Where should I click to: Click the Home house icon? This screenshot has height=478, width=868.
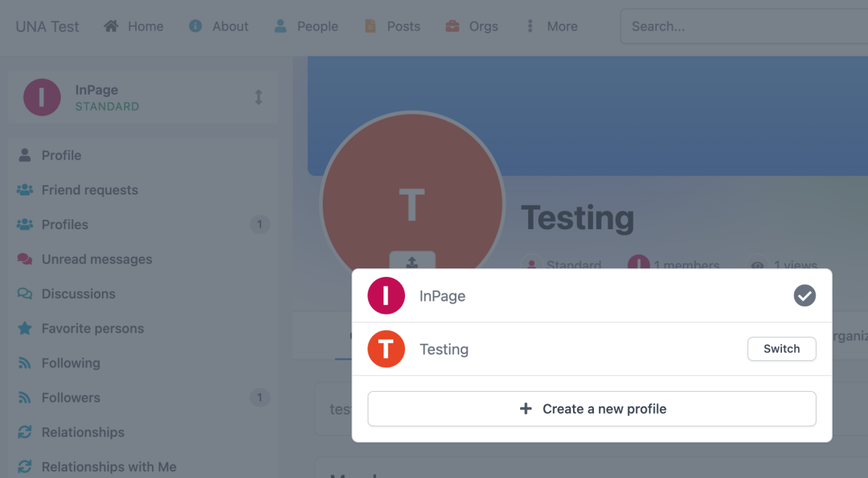(111, 26)
